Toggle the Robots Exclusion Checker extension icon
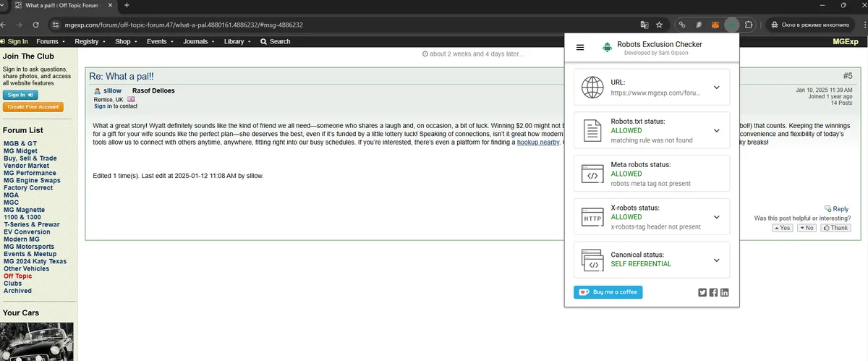The image size is (868, 361). pyautogui.click(x=732, y=25)
